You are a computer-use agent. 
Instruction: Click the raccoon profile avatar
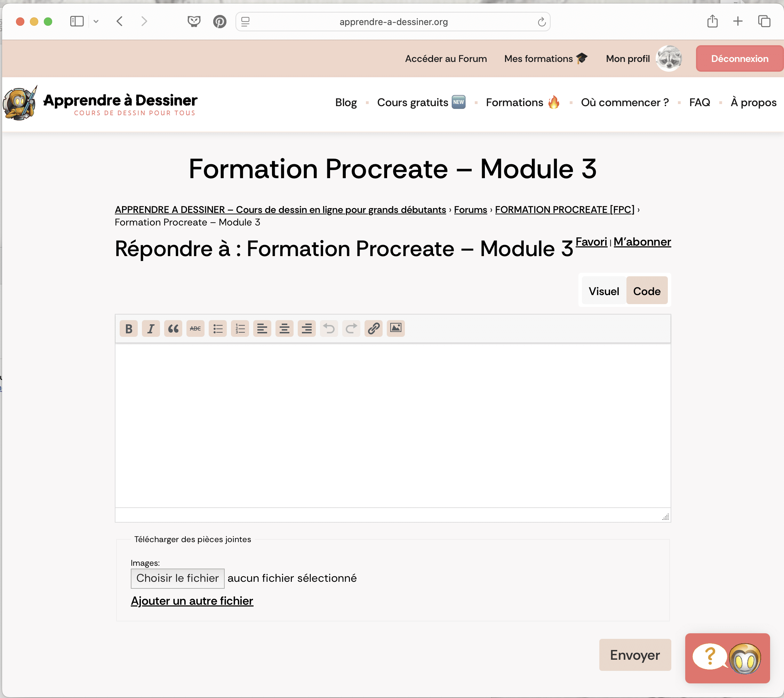pyautogui.click(x=669, y=58)
